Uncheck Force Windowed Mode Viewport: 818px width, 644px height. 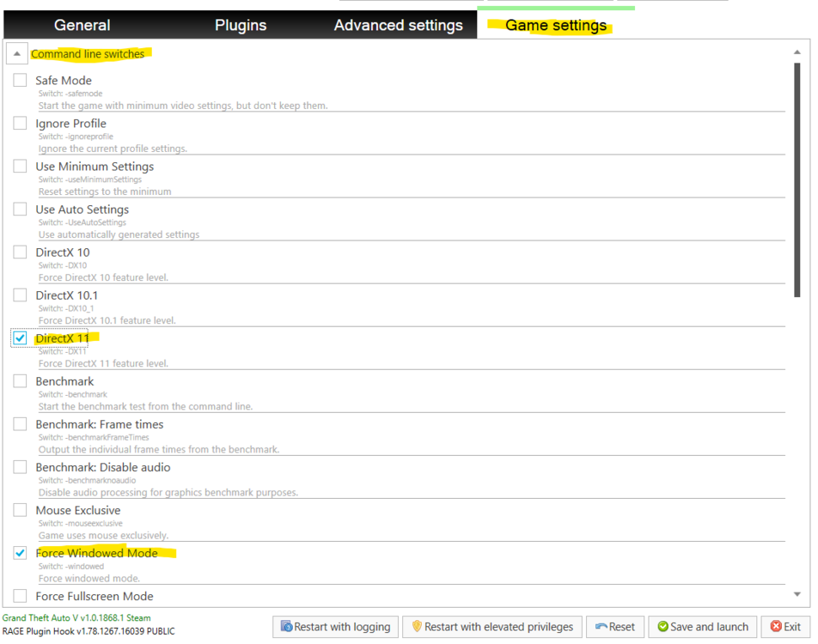pos(20,553)
